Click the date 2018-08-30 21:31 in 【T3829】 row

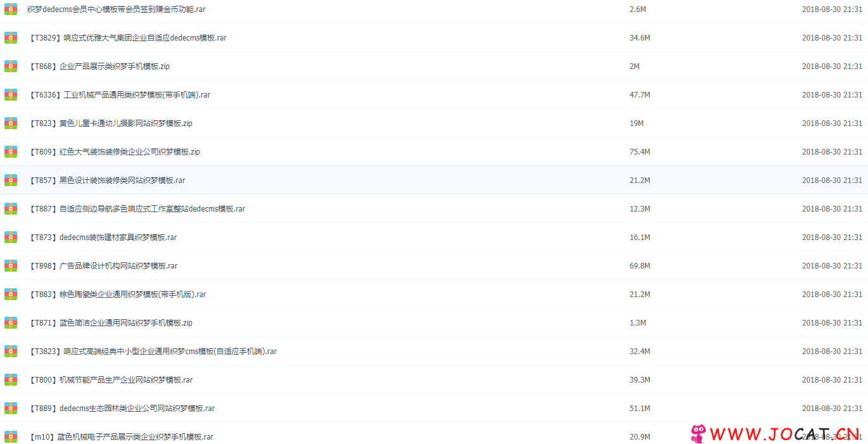(832, 38)
